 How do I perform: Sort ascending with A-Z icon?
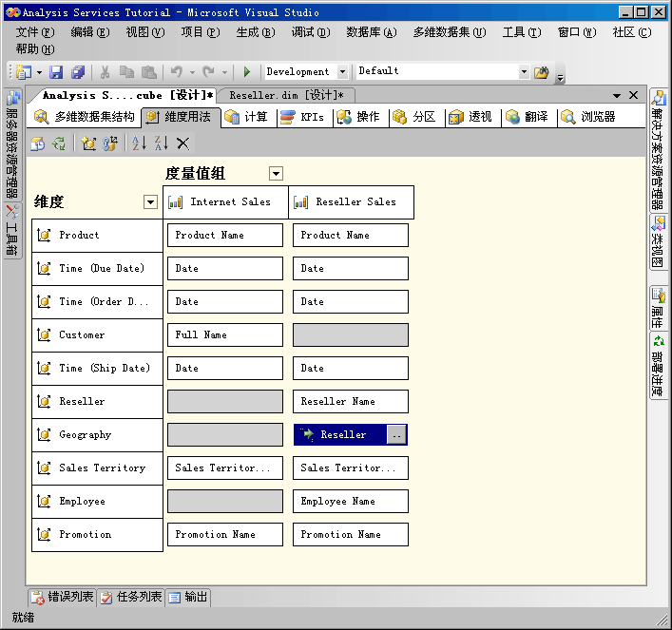click(140, 143)
